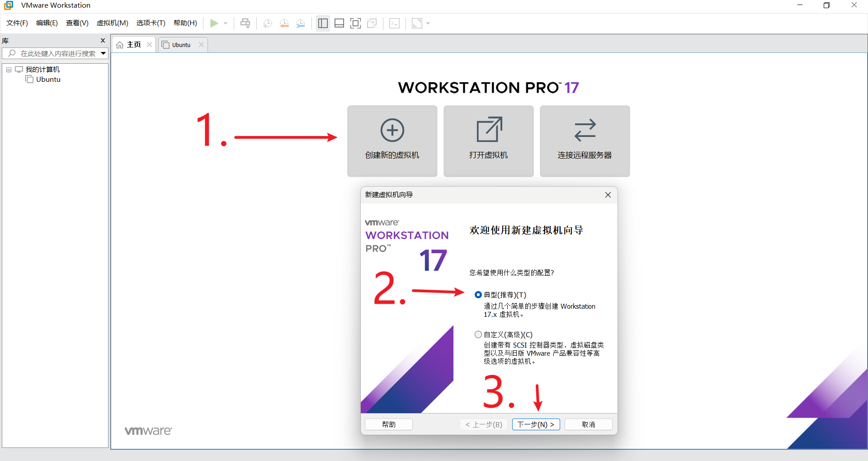Image resolution: width=868 pixels, height=461 pixels.
Task: Click the Open Virtual Machine tile
Action: 488,141
